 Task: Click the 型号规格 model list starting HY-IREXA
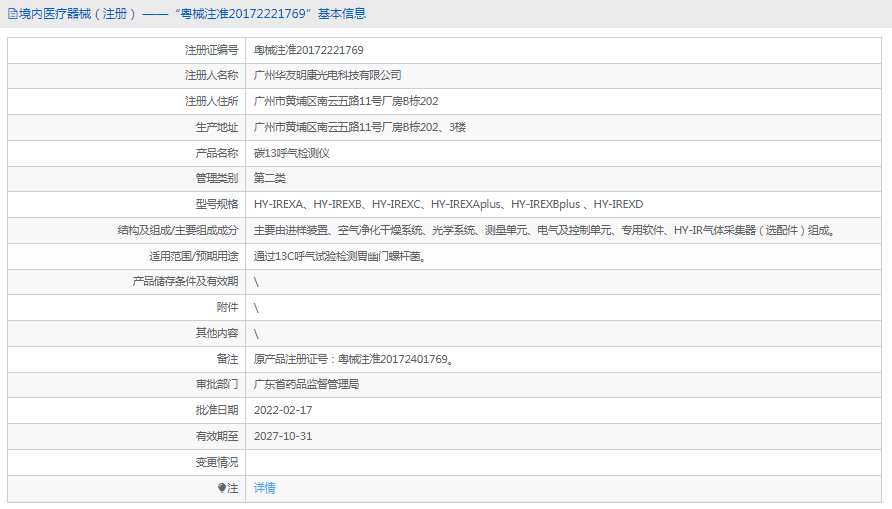click(448, 204)
